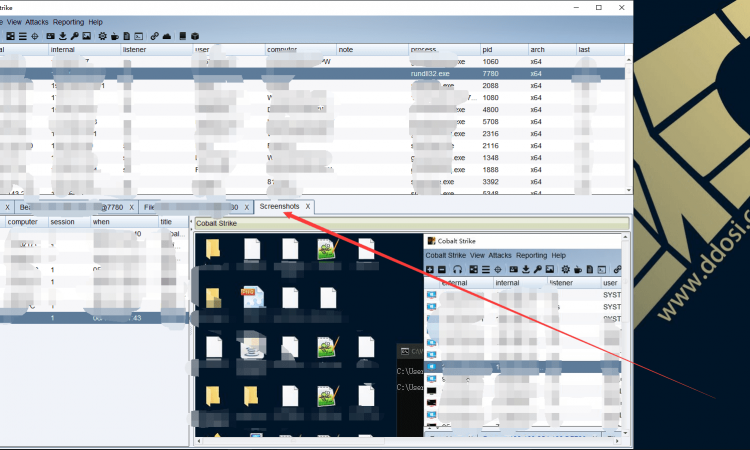The width and height of the screenshot is (750, 450).
Task: Select the session row with pid 1888
Action: click(x=312, y=170)
